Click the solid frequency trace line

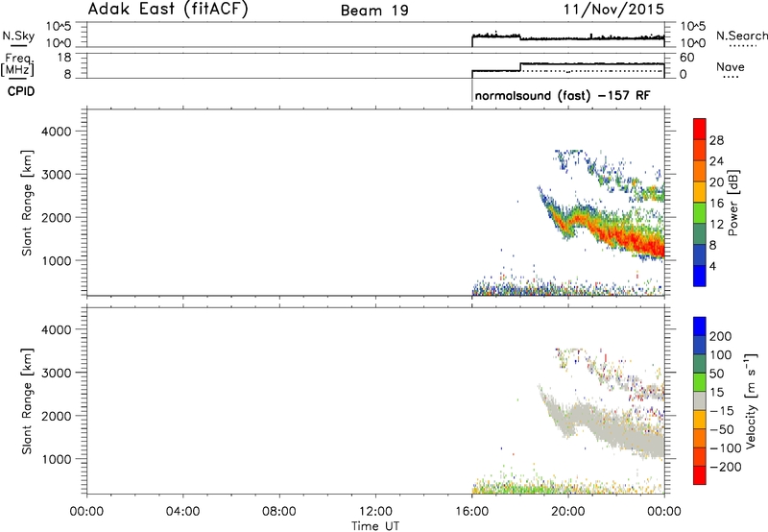coord(568,65)
